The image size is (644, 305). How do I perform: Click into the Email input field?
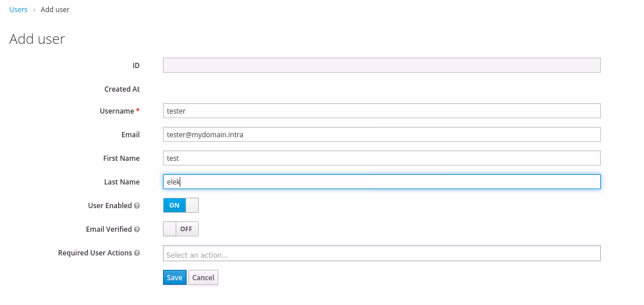pyautogui.click(x=381, y=134)
